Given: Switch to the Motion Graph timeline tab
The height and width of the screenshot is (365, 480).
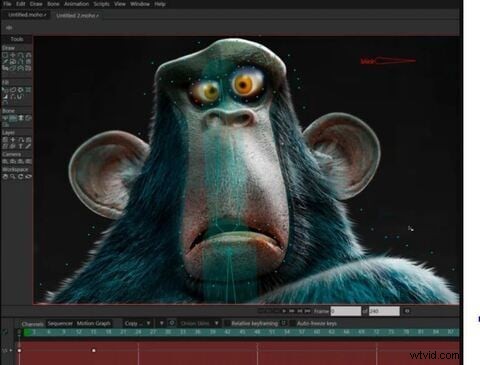Looking at the screenshot, I should click(94, 323).
